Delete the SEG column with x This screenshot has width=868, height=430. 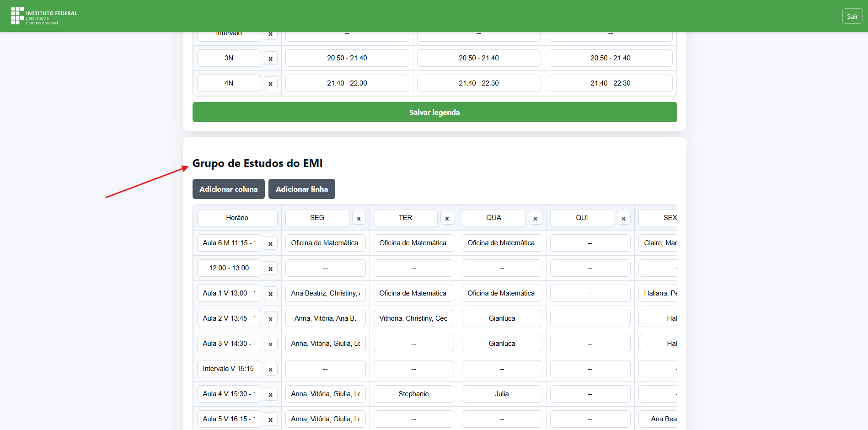359,218
